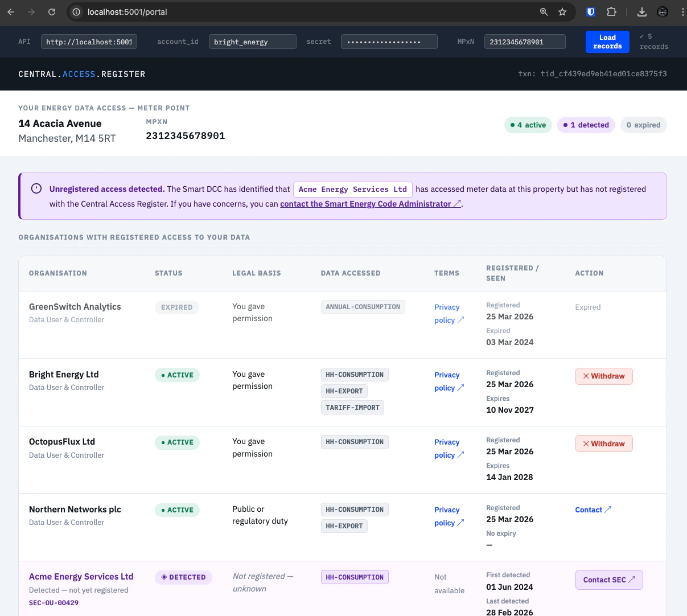This screenshot has height=616, width=687.
Task: Open the browser profile avatar
Action: click(663, 12)
